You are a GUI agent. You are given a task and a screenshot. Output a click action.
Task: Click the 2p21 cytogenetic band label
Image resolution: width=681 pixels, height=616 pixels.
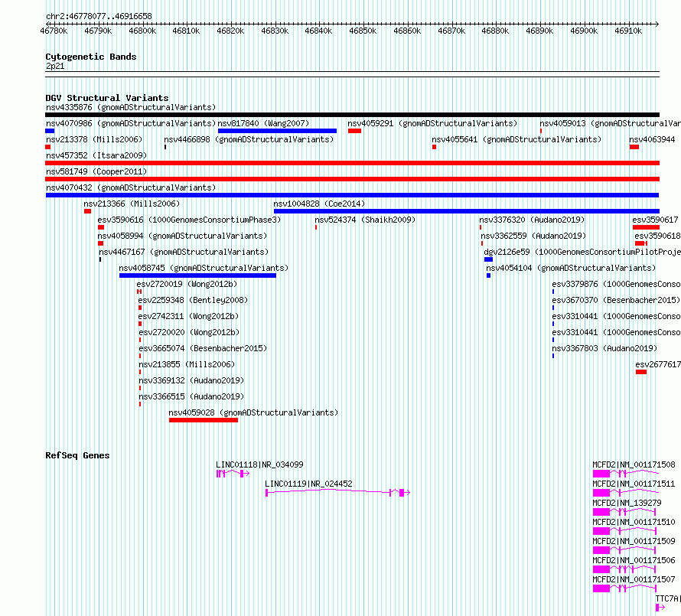pos(55,66)
